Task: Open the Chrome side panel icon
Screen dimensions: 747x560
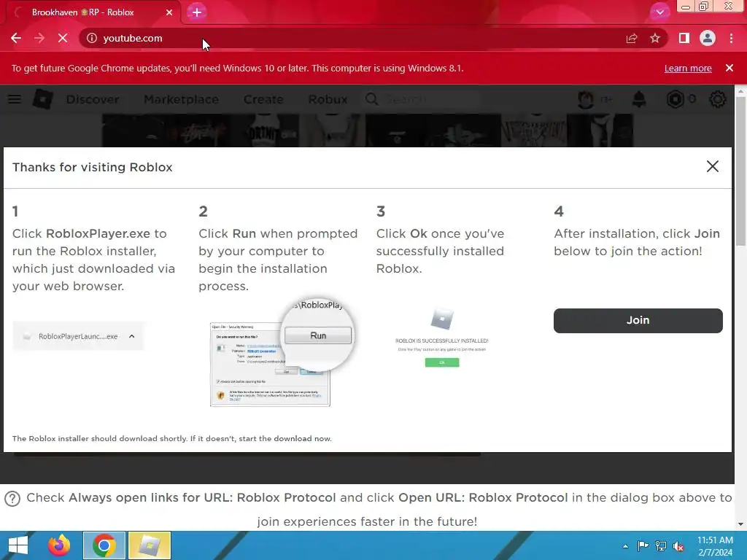Action: [x=684, y=38]
